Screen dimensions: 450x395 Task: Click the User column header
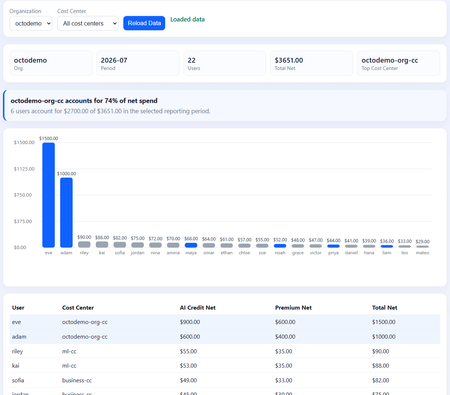pos(18,308)
